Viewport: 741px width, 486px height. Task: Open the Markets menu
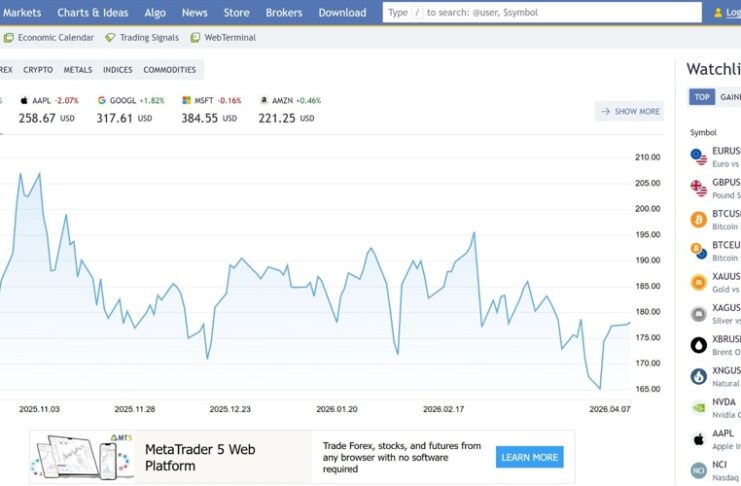(22, 13)
